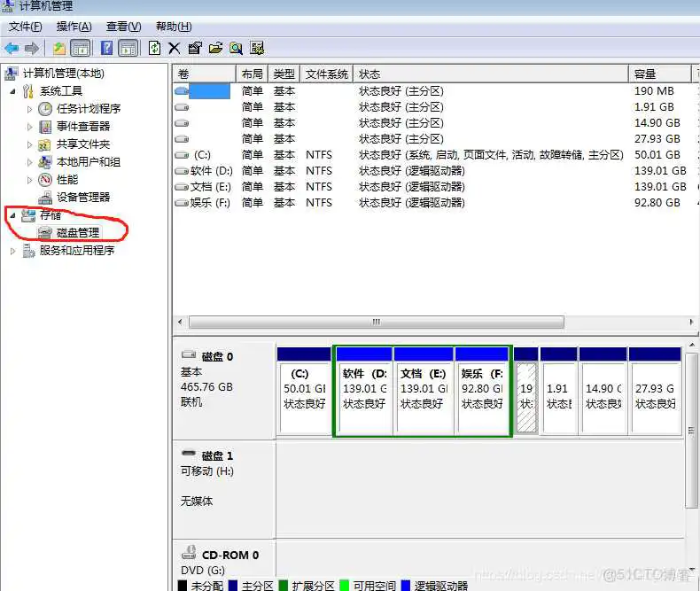Open the 操作(A) menu
This screenshot has width=700, height=591.
click(x=74, y=27)
